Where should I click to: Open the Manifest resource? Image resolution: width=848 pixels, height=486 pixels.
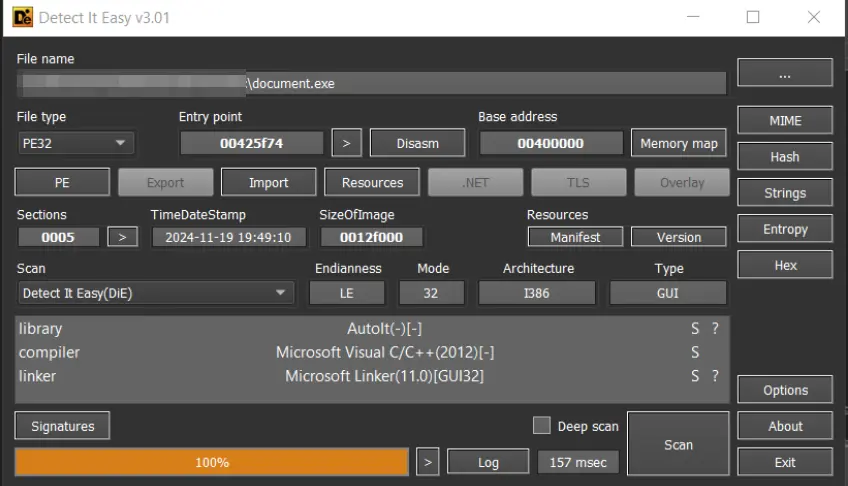click(x=575, y=237)
